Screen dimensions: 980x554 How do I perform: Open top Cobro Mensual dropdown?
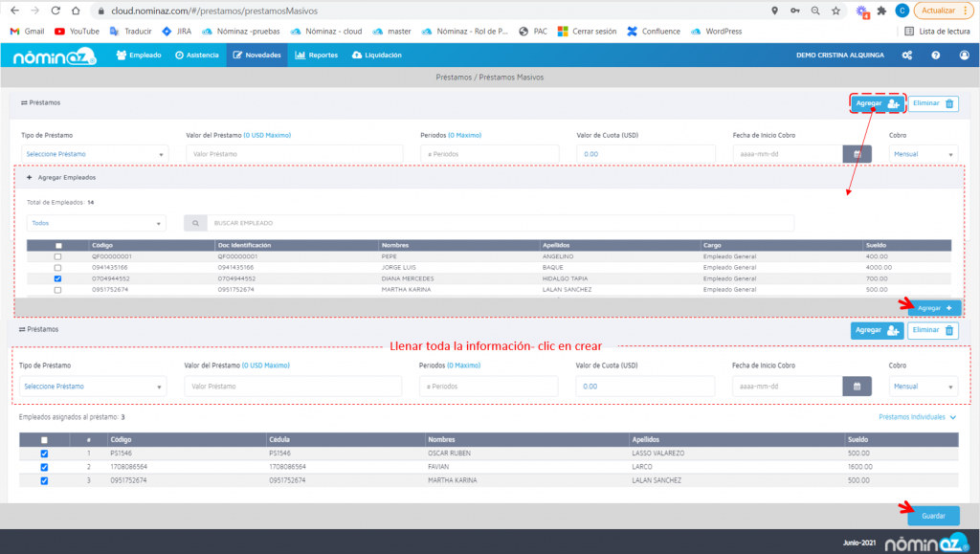coord(924,154)
